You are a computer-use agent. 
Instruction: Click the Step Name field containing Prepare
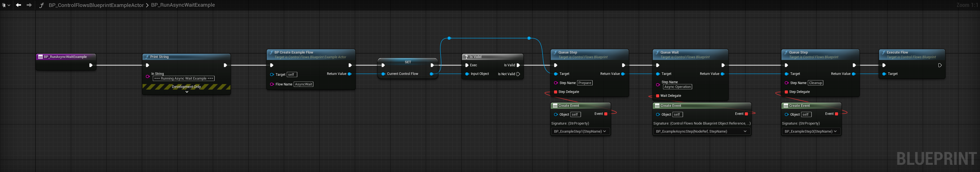pos(585,83)
